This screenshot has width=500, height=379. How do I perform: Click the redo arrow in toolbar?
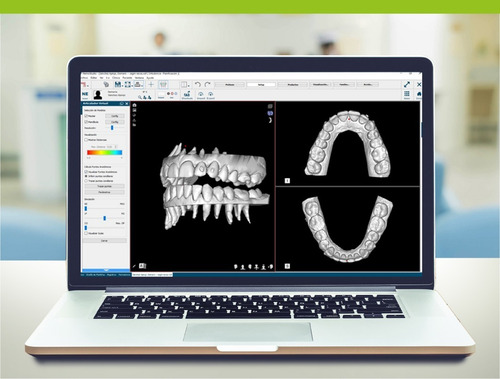208,84
